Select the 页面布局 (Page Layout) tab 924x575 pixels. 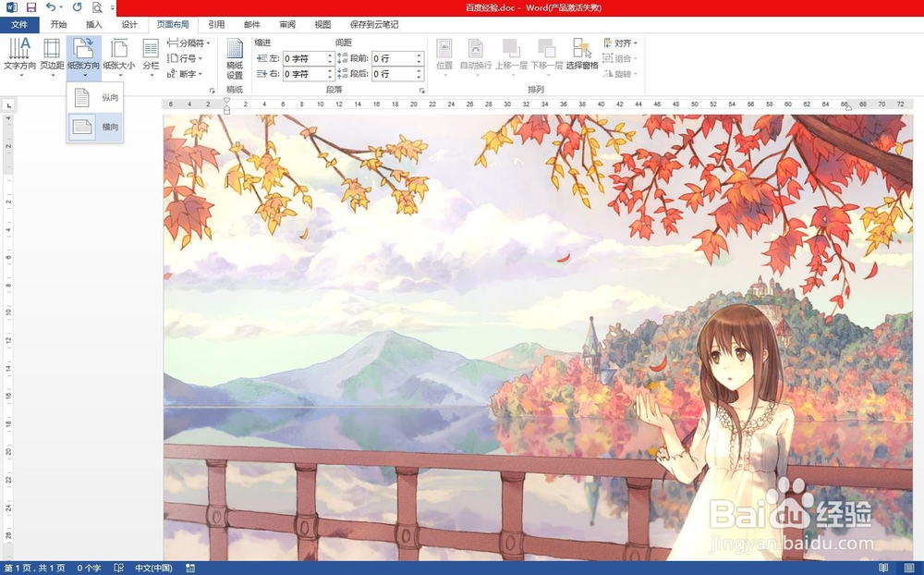[173, 25]
